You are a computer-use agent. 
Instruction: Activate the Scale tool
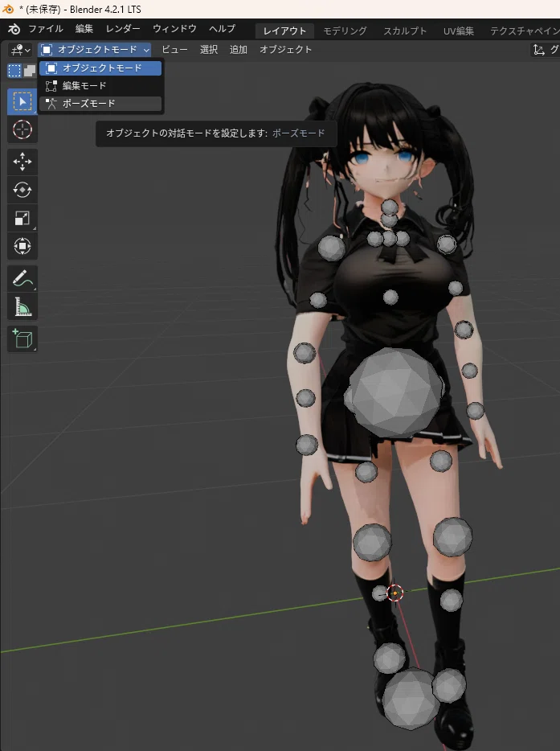tap(22, 218)
